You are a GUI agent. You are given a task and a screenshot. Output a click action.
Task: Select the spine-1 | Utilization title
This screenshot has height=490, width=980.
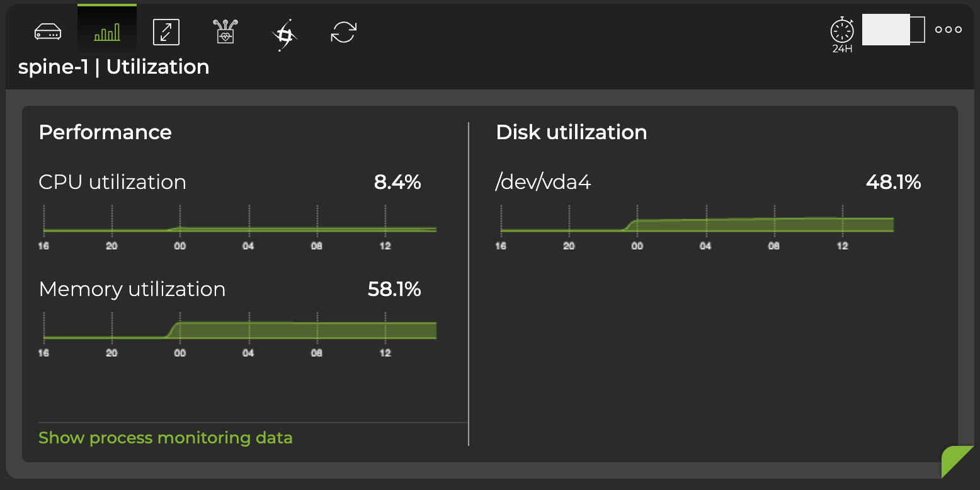pyautogui.click(x=113, y=67)
